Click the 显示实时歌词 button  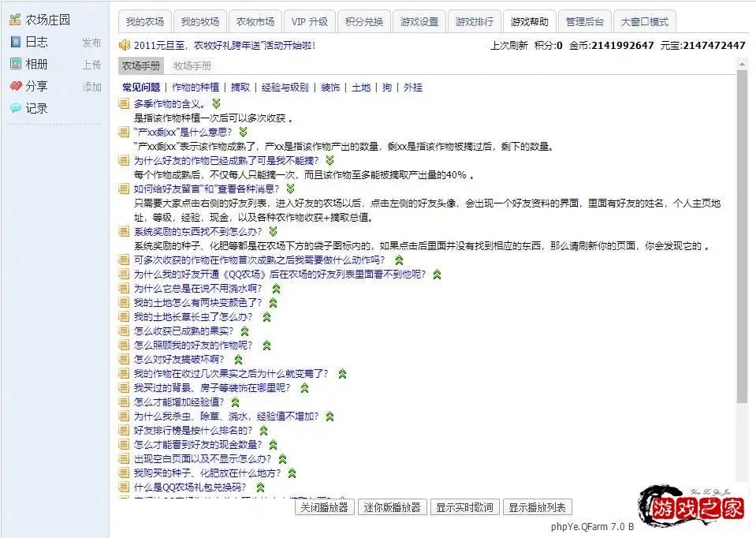[464, 507]
